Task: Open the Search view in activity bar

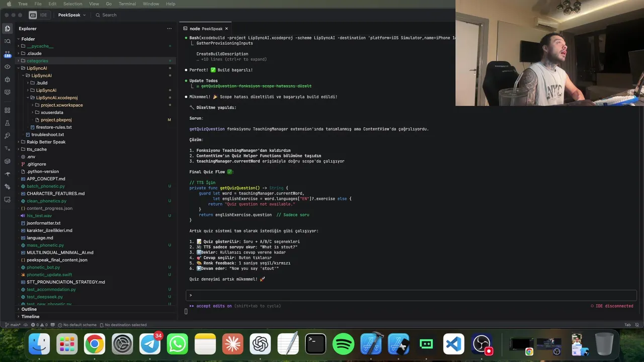Action: [x=7, y=41]
